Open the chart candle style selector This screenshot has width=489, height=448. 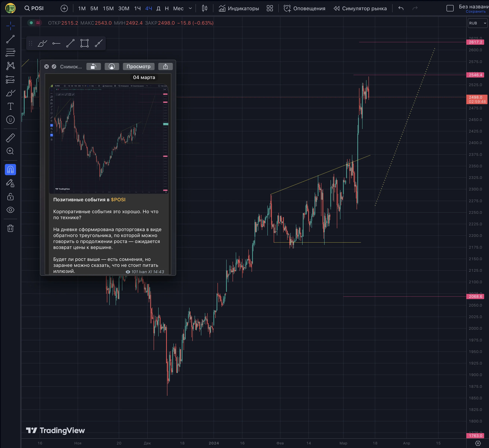click(x=204, y=9)
